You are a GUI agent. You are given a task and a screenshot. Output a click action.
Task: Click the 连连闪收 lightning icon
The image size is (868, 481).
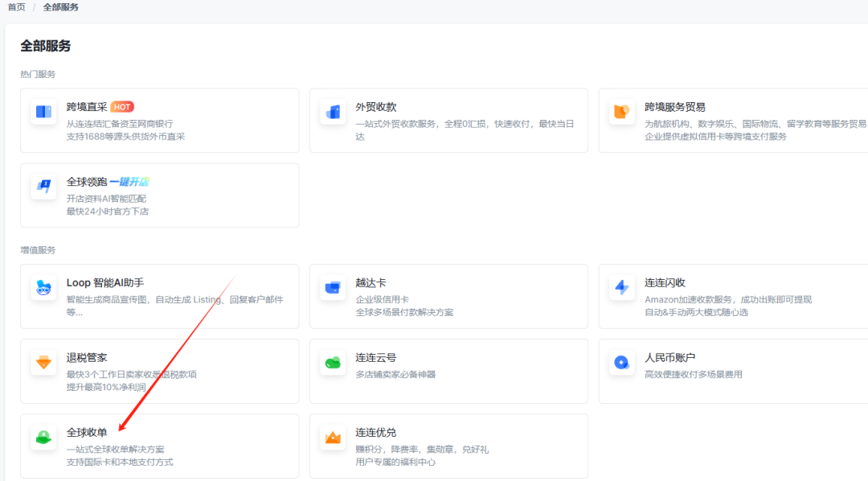(621, 288)
